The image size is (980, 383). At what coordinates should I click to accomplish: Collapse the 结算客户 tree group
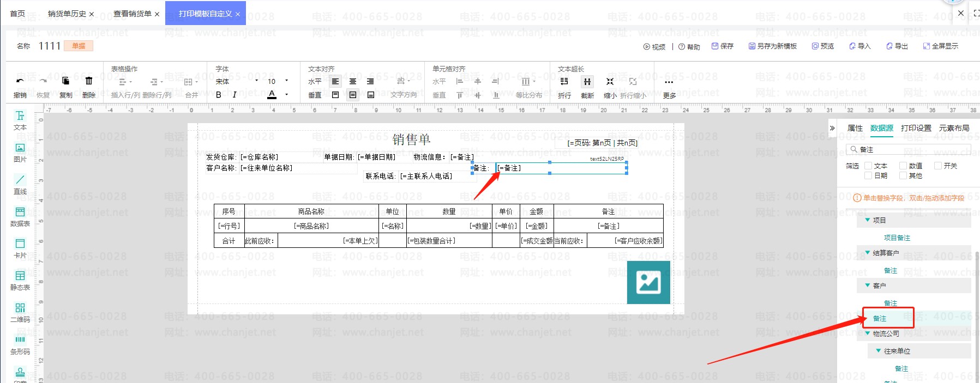tap(868, 253)
